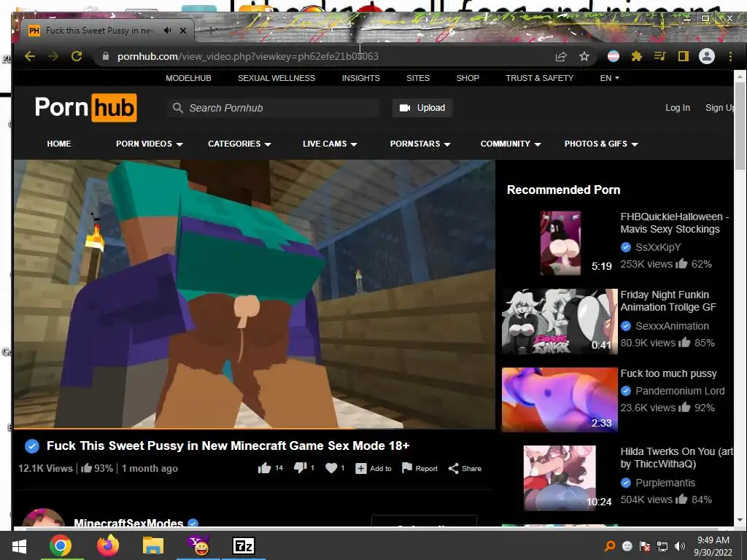Screen dimensions: 747x560
Task: Open the Purplemantis recommended video thumbnail
Action: (560, 478)
